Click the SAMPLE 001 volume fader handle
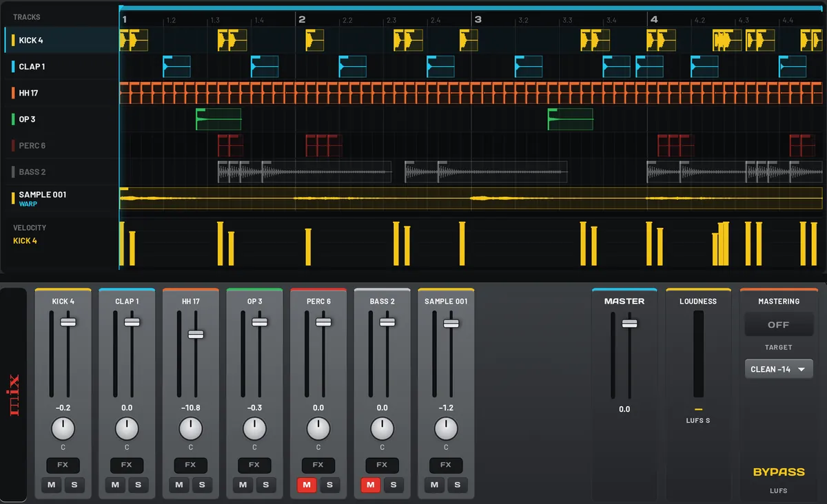Viewport: 827px width, 504px height. point(451,323)
